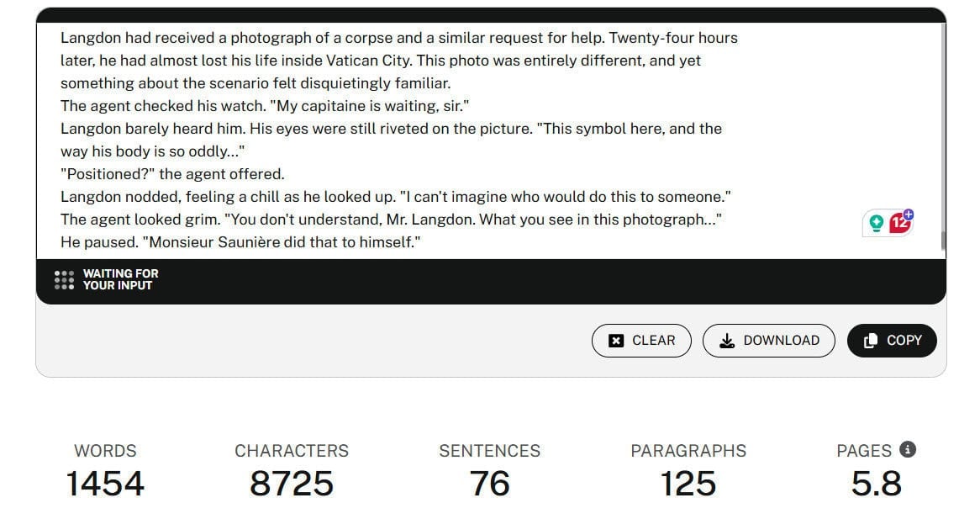This screenshot has height=519, width=980.
Task: Select the WORDS count 1454
Action: pos(105,484)
